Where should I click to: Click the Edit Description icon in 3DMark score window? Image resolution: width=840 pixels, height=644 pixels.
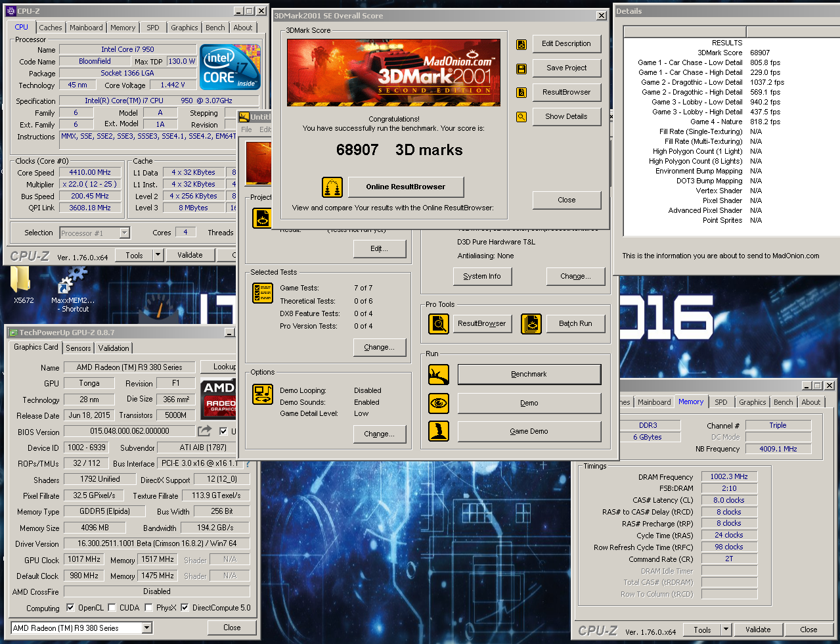tap(521, 45)
